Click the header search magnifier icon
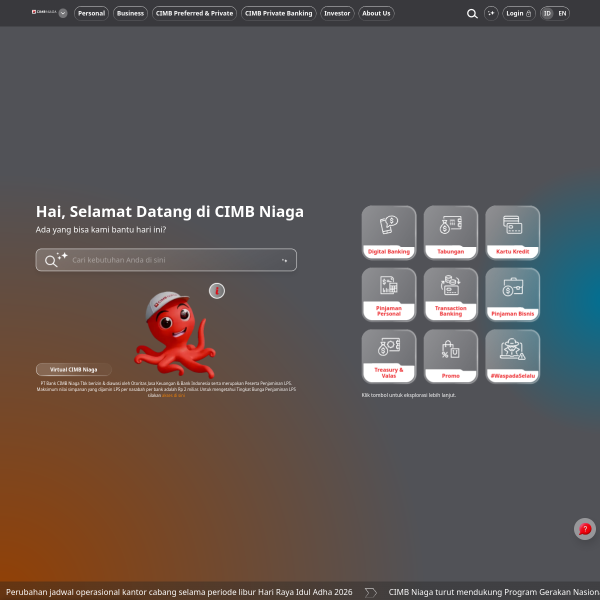600x600 pixels. (472, 14)
